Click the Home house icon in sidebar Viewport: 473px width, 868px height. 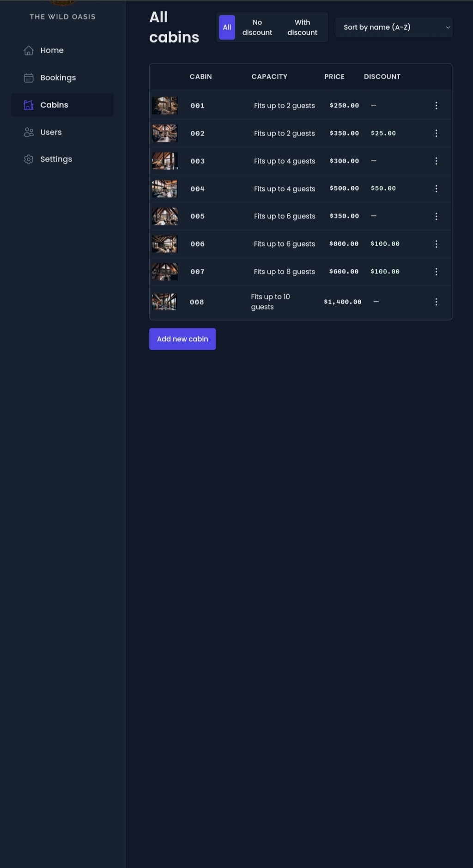coord(29,50)
